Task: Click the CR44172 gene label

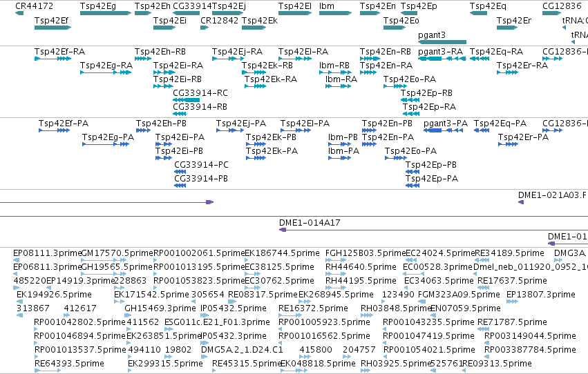Action: tap(34, 6)
